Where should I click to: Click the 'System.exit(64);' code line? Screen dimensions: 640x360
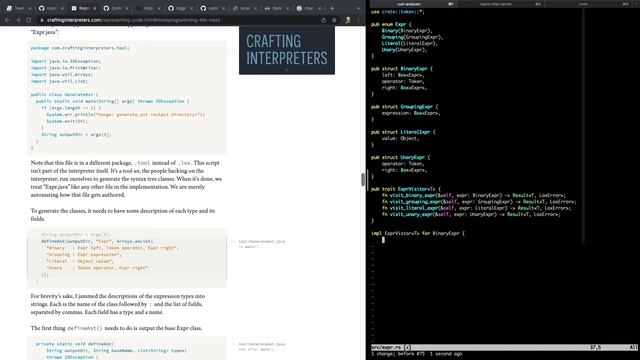point(67,121)
